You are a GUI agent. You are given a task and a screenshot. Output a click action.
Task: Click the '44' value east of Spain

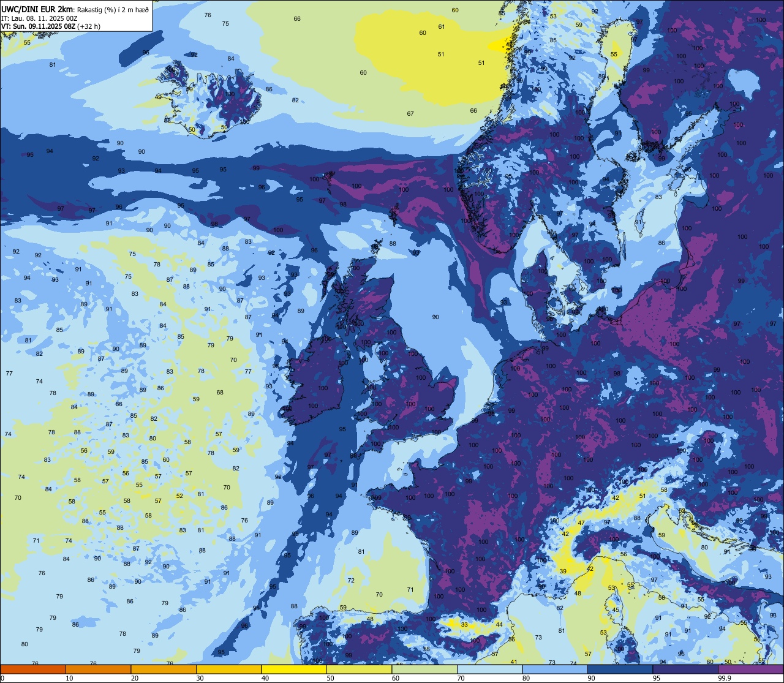click(x=499, y=624)
